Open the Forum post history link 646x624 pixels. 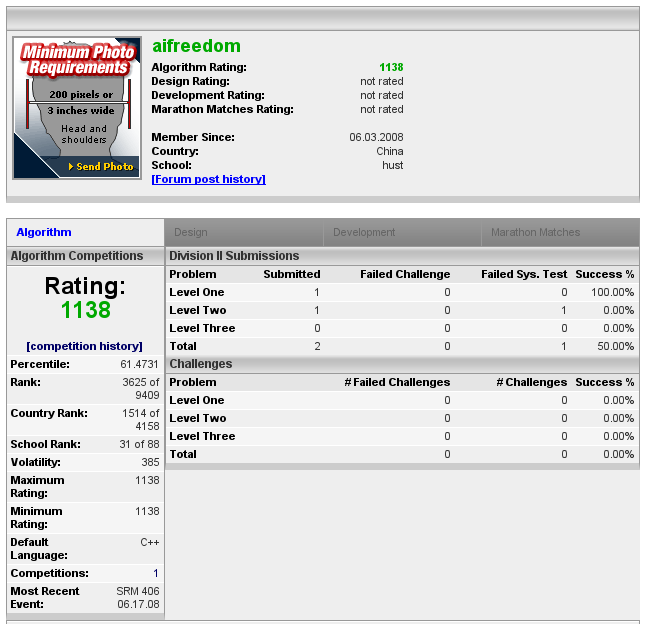coord(208,179)
